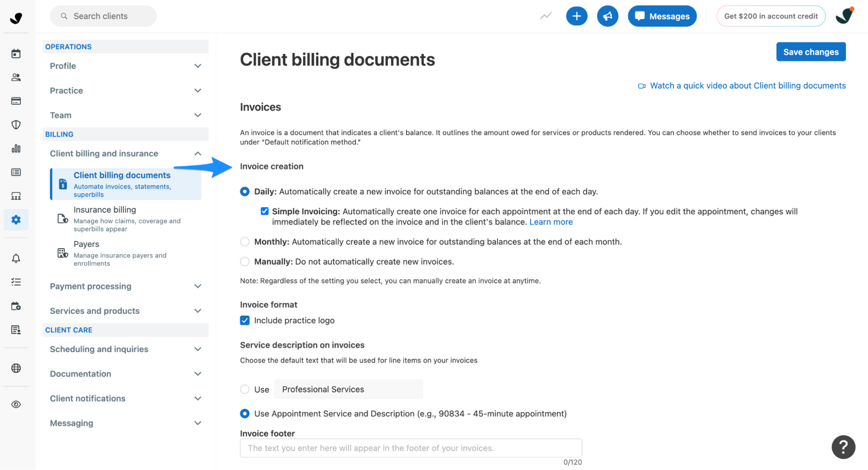The width and height of the screenshot is (868, 470).
Task: Click Get $200 in account credit
Action: click(x=771, y=16)
